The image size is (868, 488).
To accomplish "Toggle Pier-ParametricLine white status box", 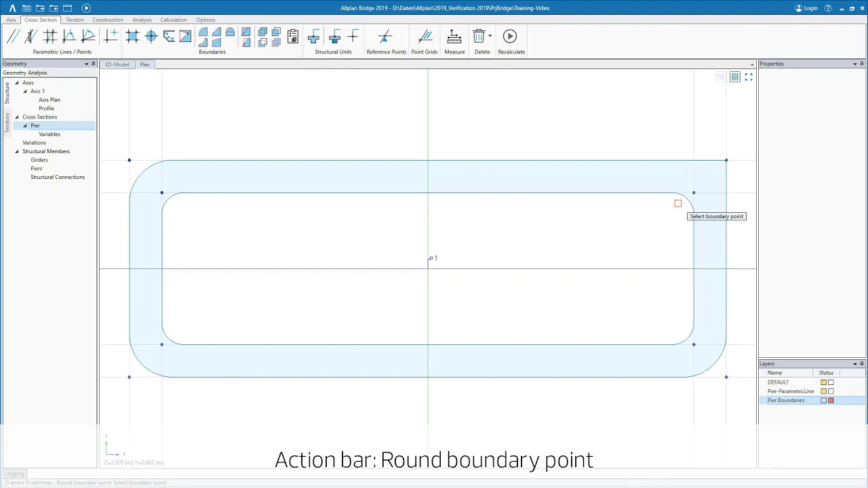I will pyautogui.click(x=831, y=391).
